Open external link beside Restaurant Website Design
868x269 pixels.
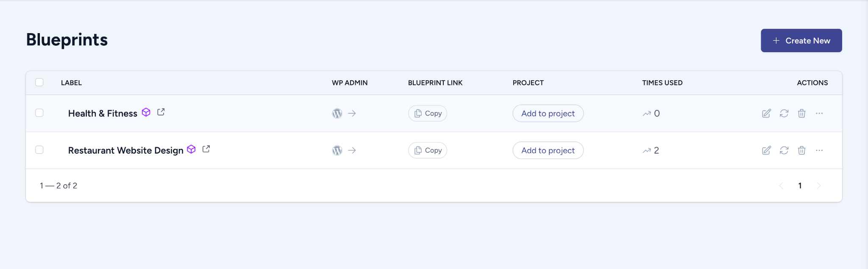206,149
